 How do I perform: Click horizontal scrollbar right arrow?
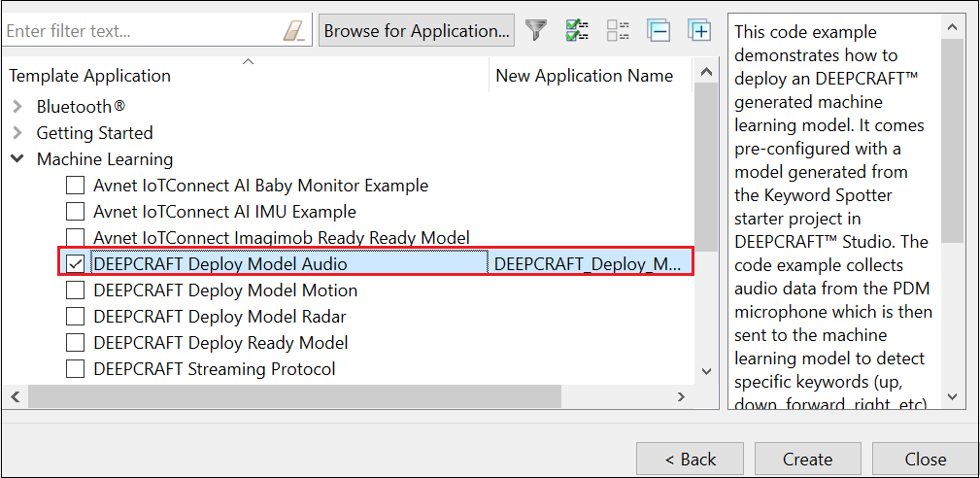(x=681, y=396)
